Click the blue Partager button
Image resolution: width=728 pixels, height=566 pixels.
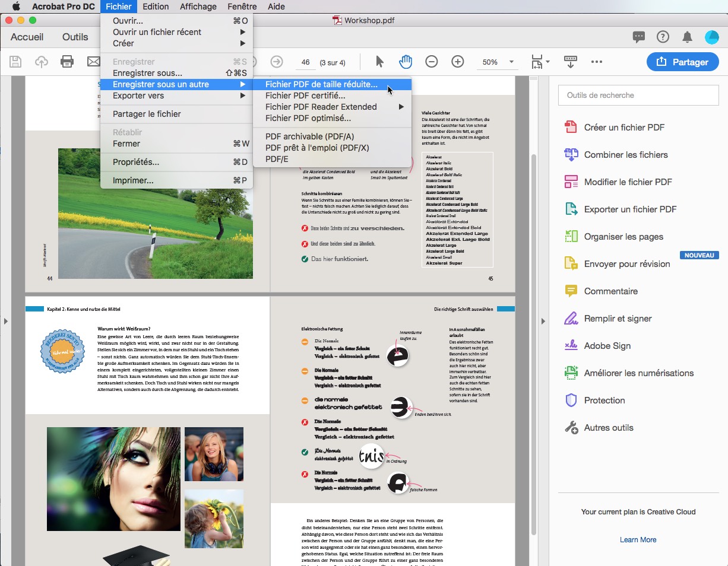tap(682, 62)
